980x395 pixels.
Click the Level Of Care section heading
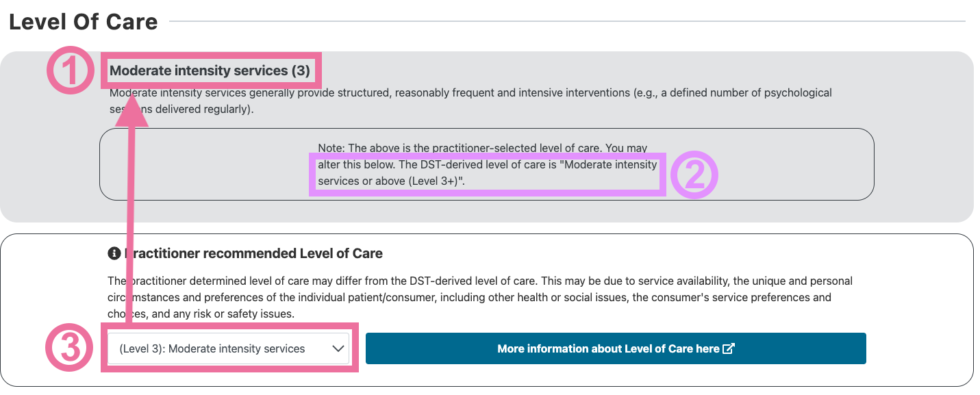[x=84, y=22]
